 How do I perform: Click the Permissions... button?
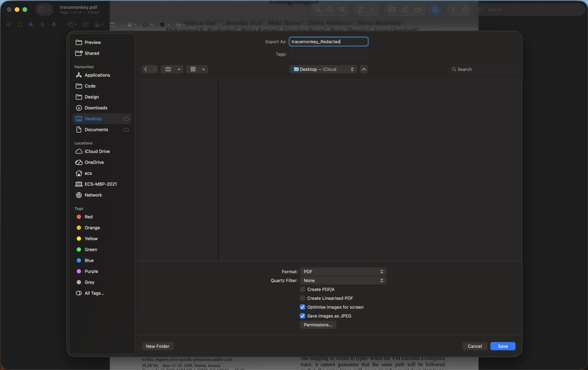318,325
